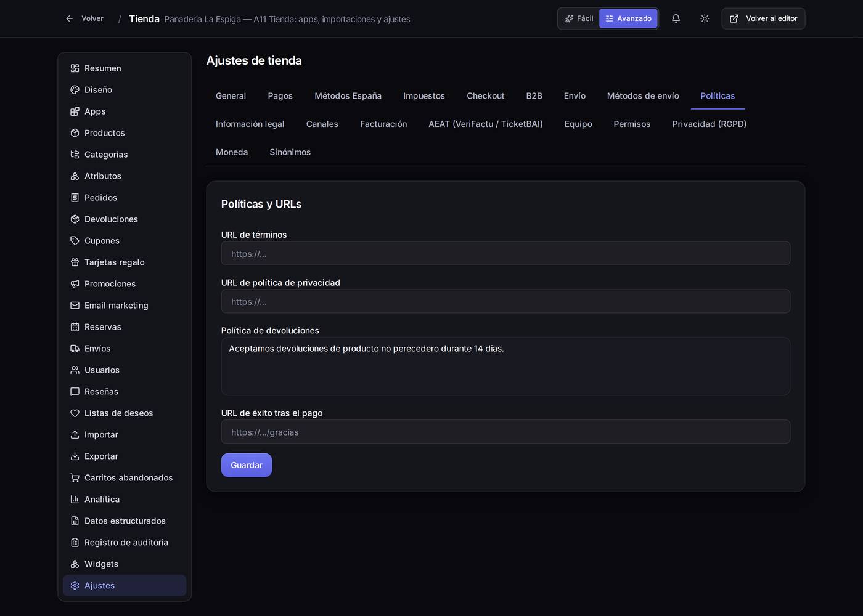Toggle light theme sun icon
This screenshot has width=863, height=616.
tap(705, 18)
